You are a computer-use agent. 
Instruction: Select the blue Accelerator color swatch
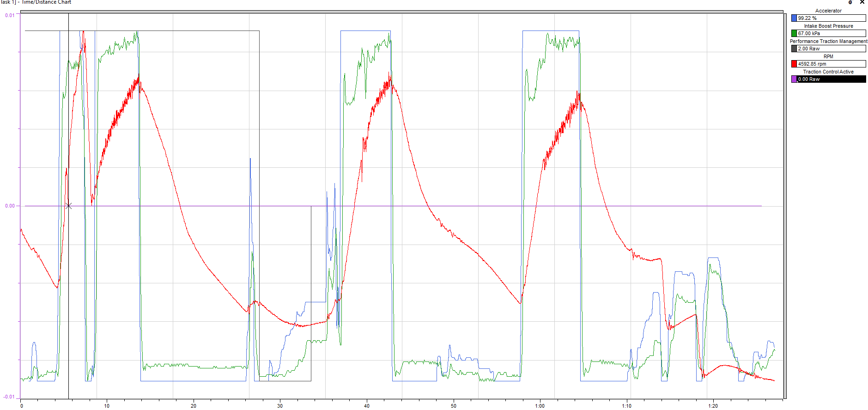794,18
